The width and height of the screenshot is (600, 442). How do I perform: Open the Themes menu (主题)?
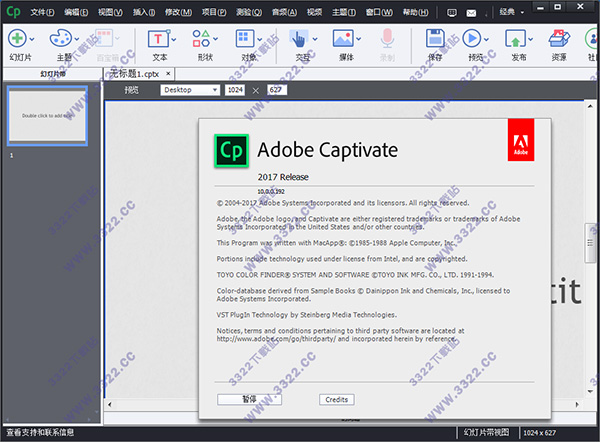pyautogui.click(x=344, y=12)
